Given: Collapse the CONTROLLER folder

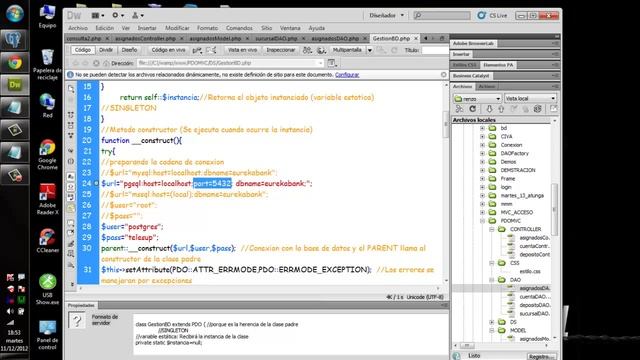Looking at the screenshot, I should pyautogui.click(x=491, y=229).
